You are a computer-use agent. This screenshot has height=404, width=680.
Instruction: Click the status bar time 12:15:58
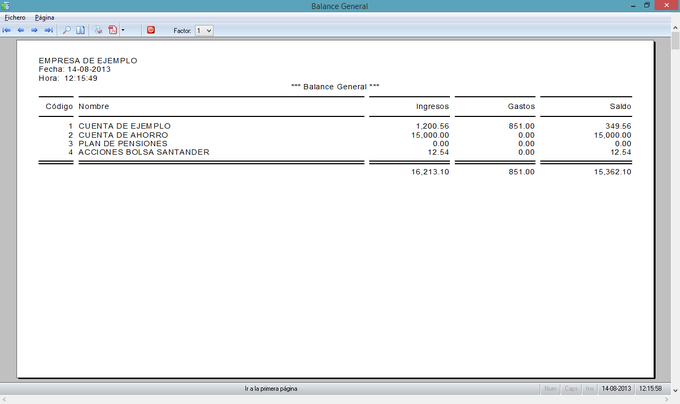(651, 389)
